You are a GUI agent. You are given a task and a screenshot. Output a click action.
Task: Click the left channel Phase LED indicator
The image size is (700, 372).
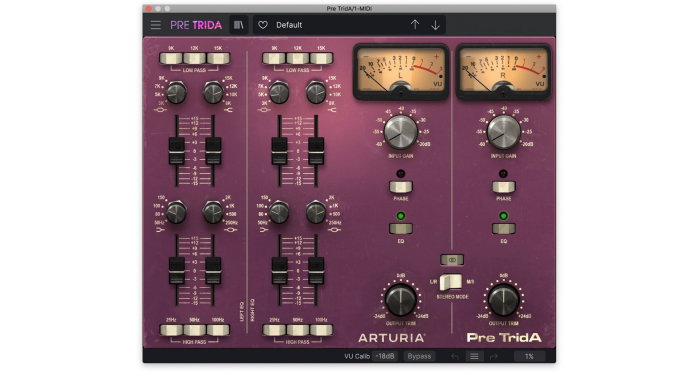coord(400,174)
